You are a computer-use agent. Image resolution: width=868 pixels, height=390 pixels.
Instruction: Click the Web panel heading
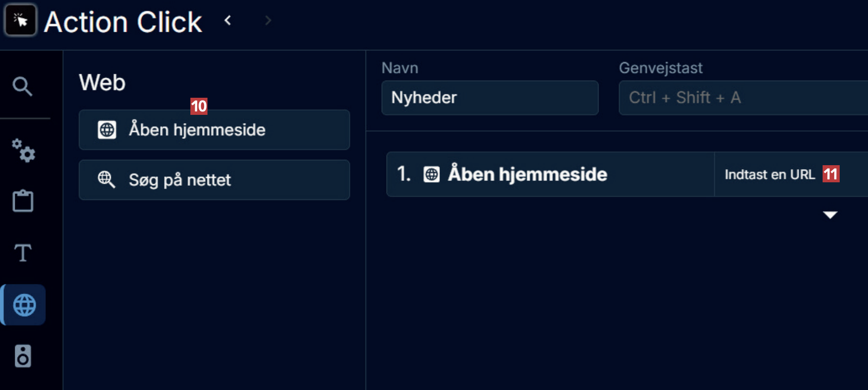coord(103,83)
